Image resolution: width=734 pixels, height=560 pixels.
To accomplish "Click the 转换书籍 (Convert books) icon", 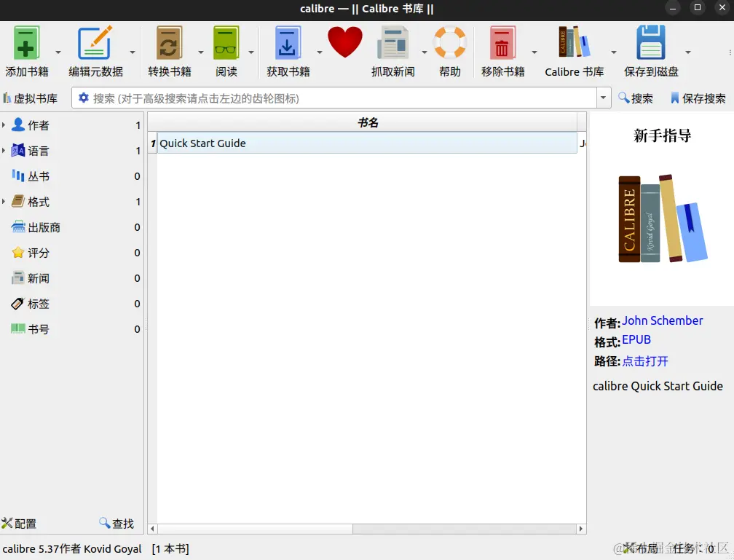I will tap(169, 43).
